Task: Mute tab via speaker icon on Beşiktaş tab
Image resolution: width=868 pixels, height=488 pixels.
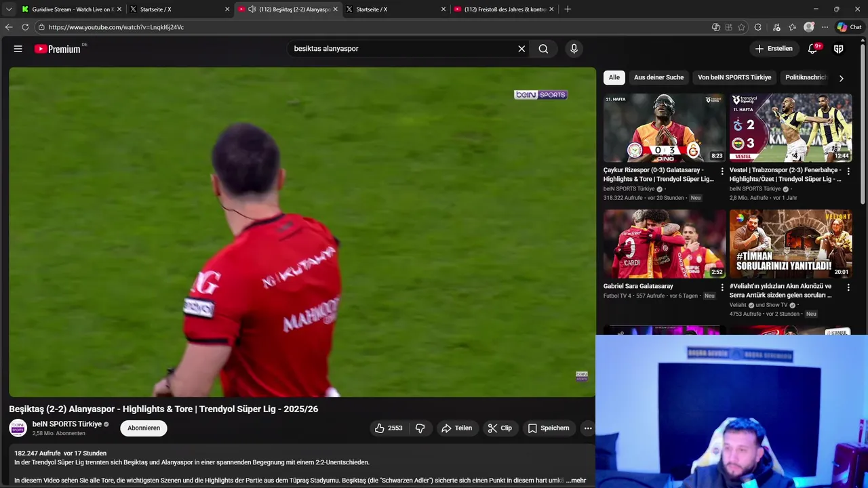Action: (x=252, y=9)
